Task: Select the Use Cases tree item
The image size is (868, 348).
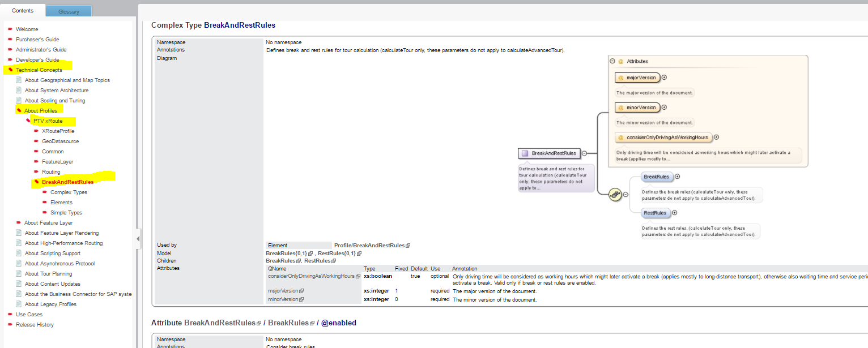Action: pos(29,315)
